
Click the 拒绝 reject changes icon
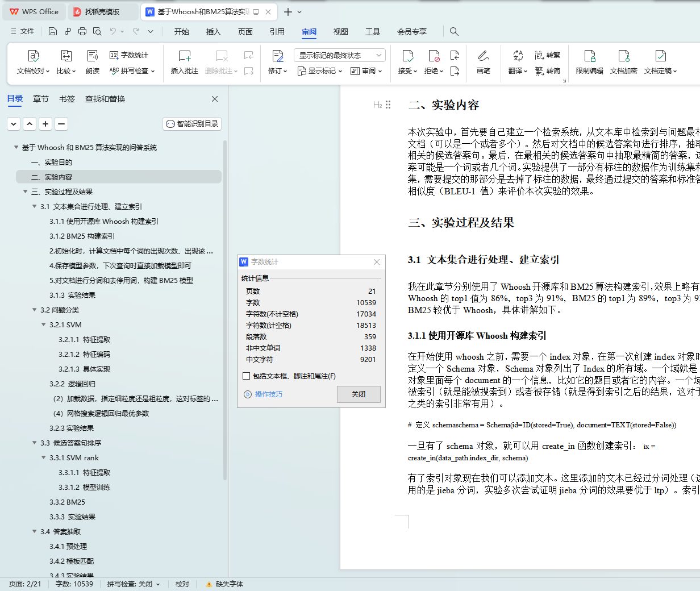[x=434, y=56]
